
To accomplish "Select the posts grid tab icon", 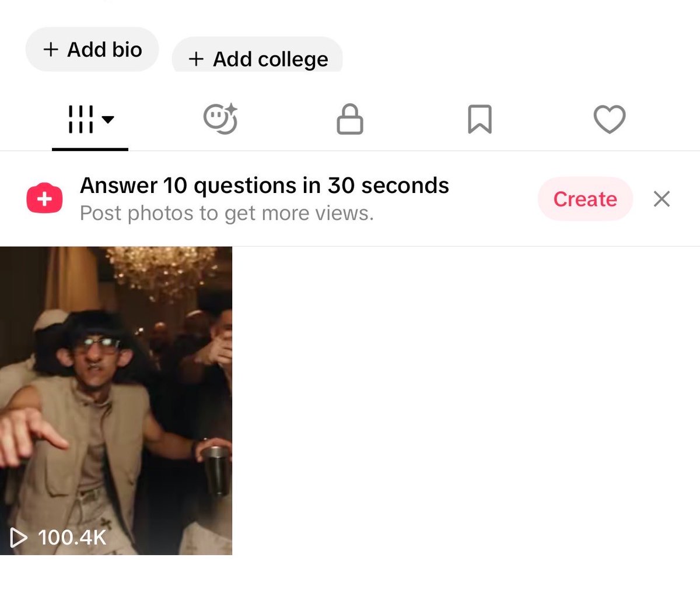I will pos(81,120).
